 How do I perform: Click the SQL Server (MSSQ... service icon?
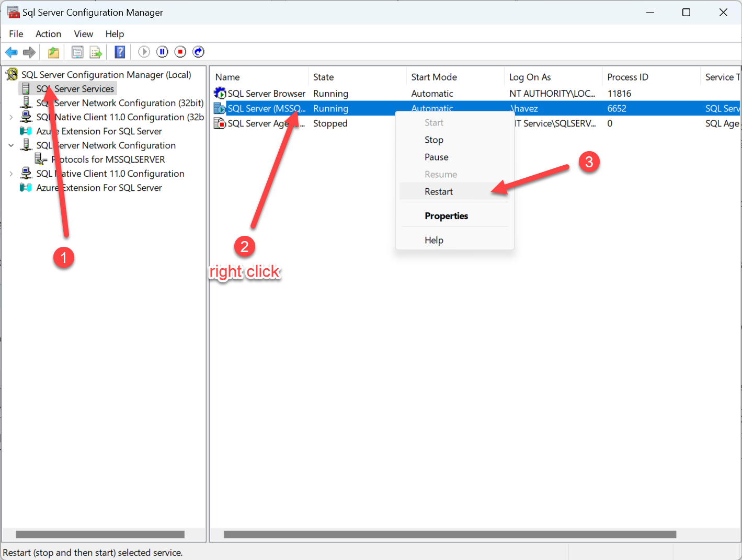220,108
